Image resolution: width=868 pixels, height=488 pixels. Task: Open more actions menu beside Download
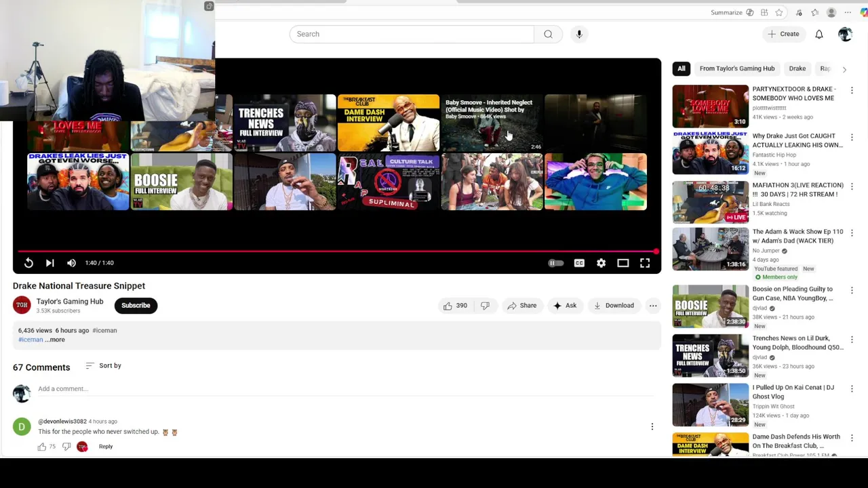coord(653,306)
